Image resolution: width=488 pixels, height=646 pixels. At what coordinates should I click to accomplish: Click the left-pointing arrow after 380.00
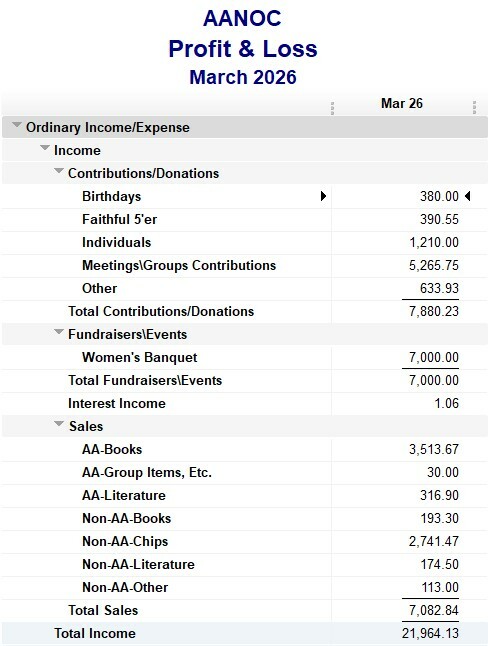[x=467, y=196]
